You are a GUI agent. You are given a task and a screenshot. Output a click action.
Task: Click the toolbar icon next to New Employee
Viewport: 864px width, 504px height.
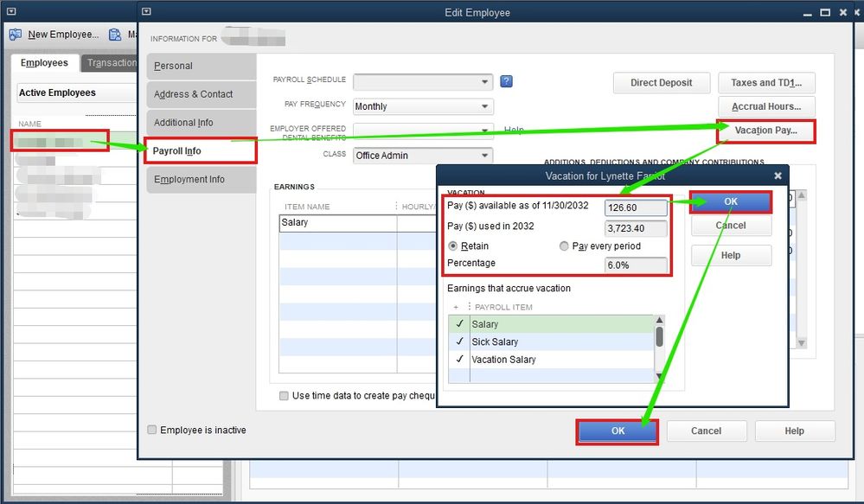coord(115,35)
